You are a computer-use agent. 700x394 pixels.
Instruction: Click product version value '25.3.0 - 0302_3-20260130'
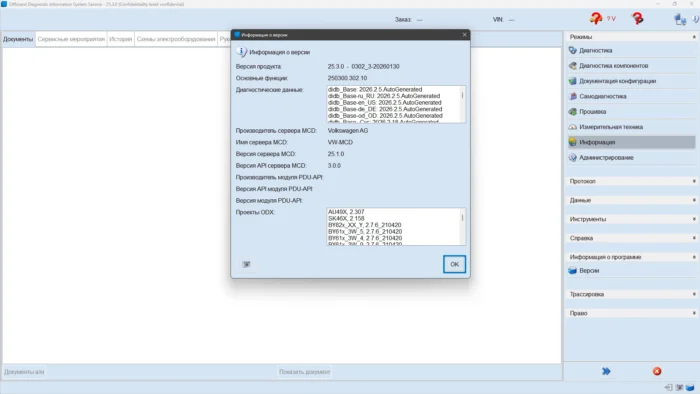click(x=363, y=66)
